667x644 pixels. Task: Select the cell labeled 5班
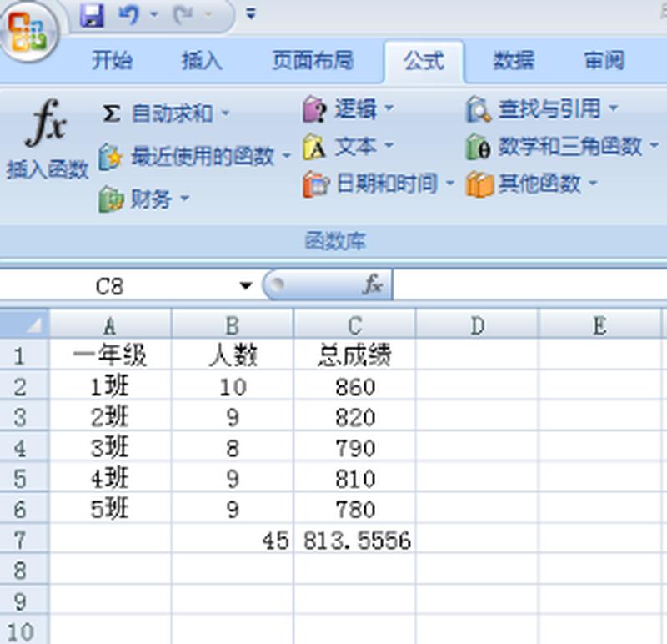pos(110,509)
